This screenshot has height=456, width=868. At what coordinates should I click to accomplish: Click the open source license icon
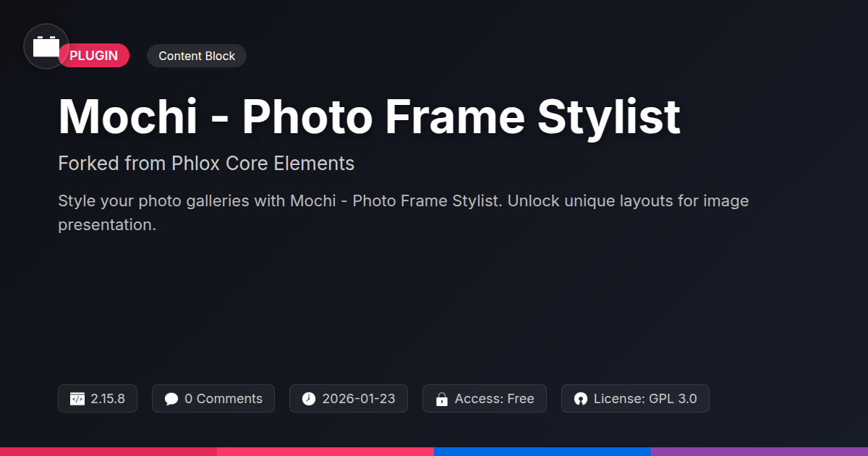(580, 399)
